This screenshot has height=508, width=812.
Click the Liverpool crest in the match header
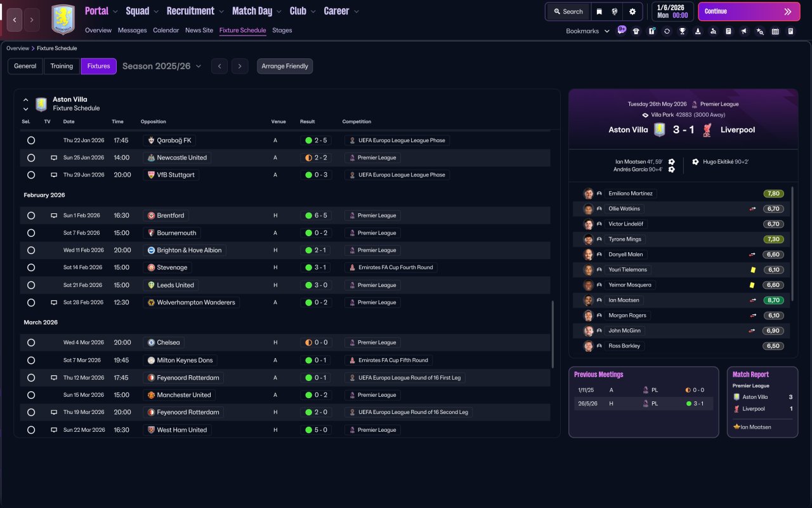point(707,130)
